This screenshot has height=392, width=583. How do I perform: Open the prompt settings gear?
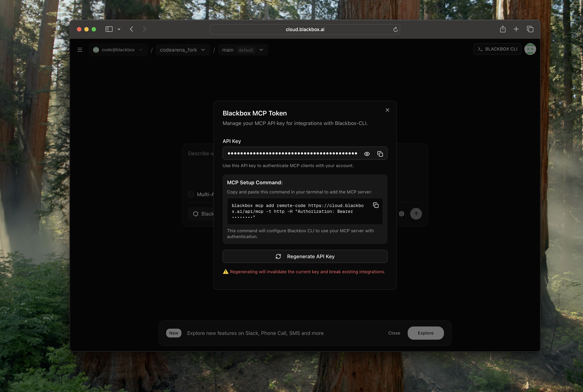(x=402, y=214)
